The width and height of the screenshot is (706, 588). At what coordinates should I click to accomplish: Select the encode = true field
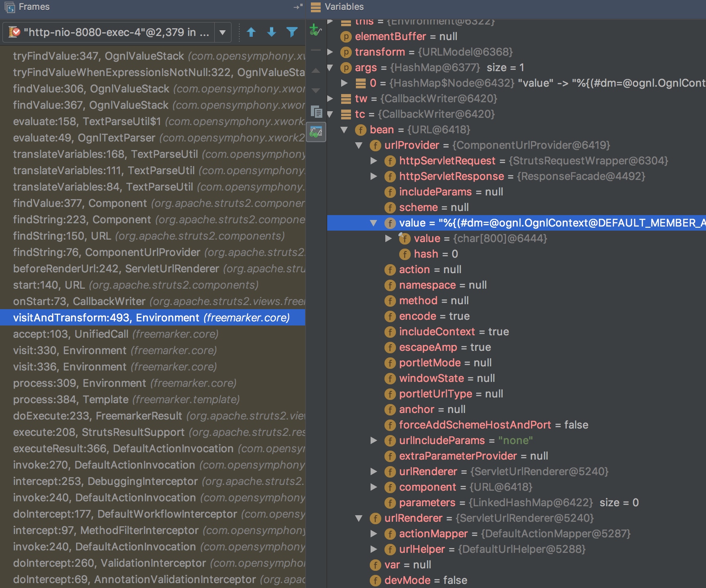(x=516, y=316)
